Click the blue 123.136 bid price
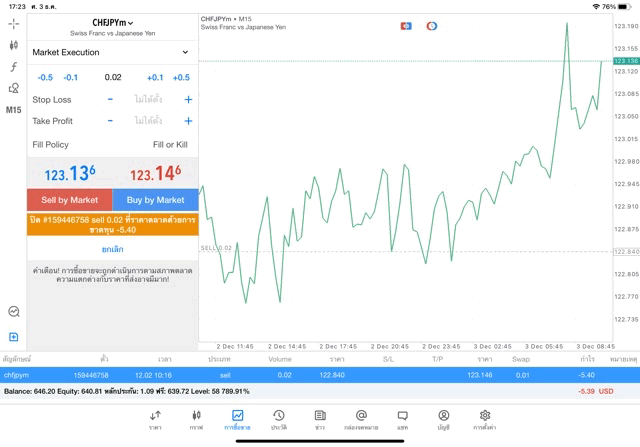This screenshot has width=640, height=447. pyautogui.click(x=70, y=173)
